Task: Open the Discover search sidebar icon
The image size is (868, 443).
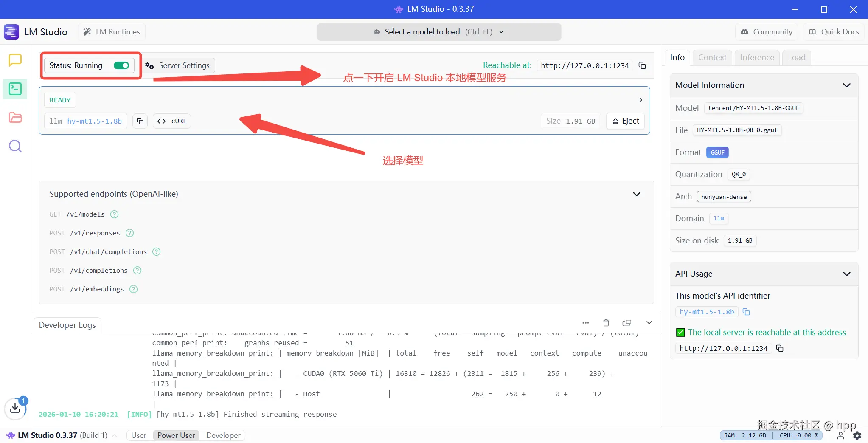Action: click(x=15, y=146)
